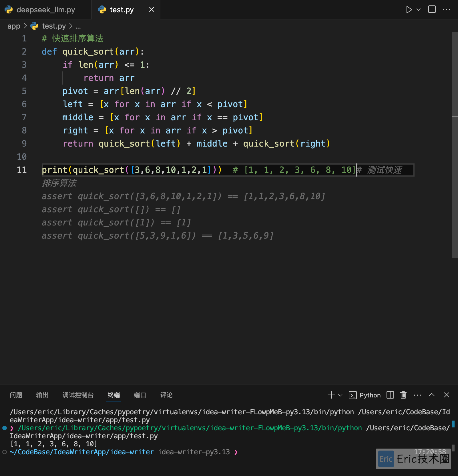The height and width of the screenshot is (476, 458).
Task: Click the underlined test.py path link in terminal
Action: 230,432
